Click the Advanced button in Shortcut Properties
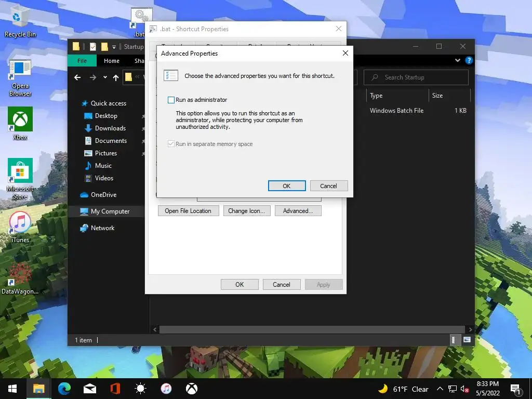The width and height of the screenshot is (532, 399). coord(298,211)
